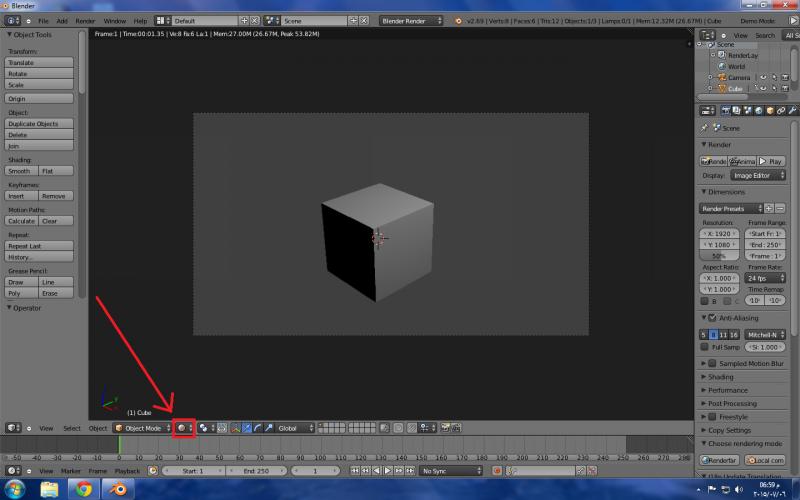Open the Select menu in 3D header
800x500 pixels.
(x=72, y=428)
